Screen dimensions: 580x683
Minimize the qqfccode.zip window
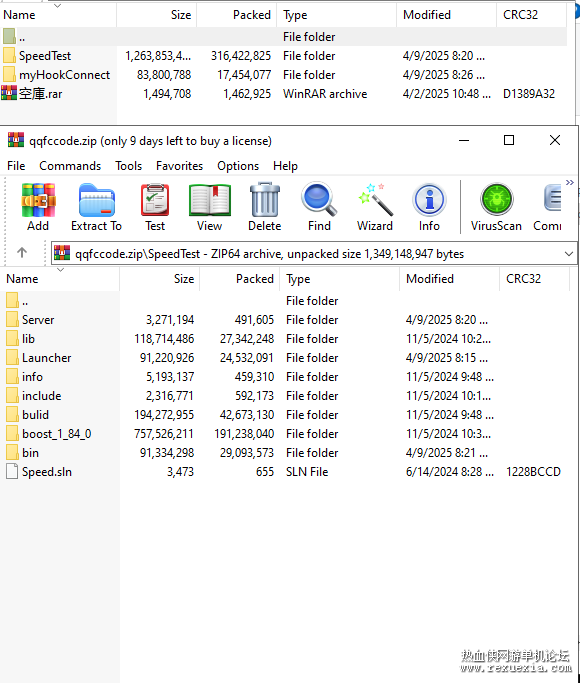464,140
